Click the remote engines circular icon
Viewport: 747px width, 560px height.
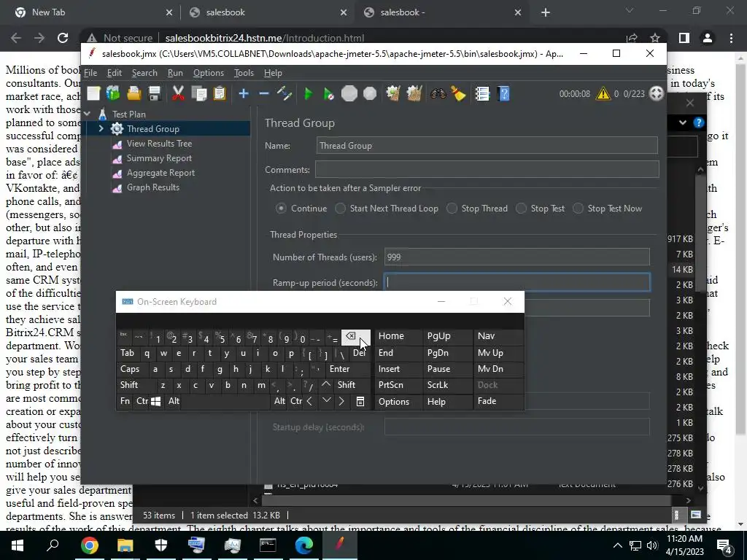tap(657, 93)
